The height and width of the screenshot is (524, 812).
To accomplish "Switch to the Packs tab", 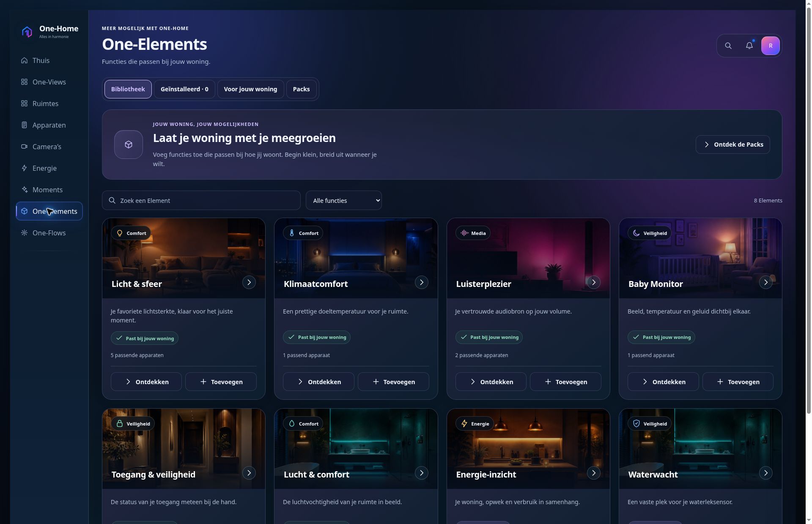I will click(x=302, y=89).
